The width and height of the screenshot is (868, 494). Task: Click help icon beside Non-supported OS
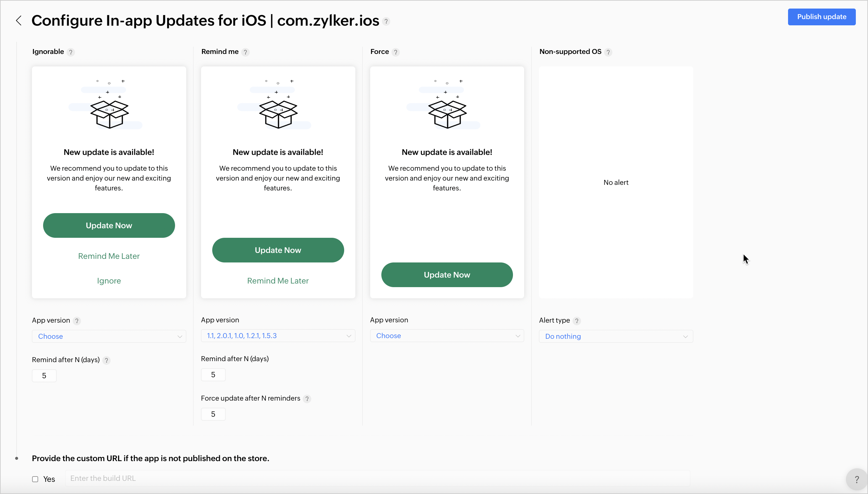(608, 52)
